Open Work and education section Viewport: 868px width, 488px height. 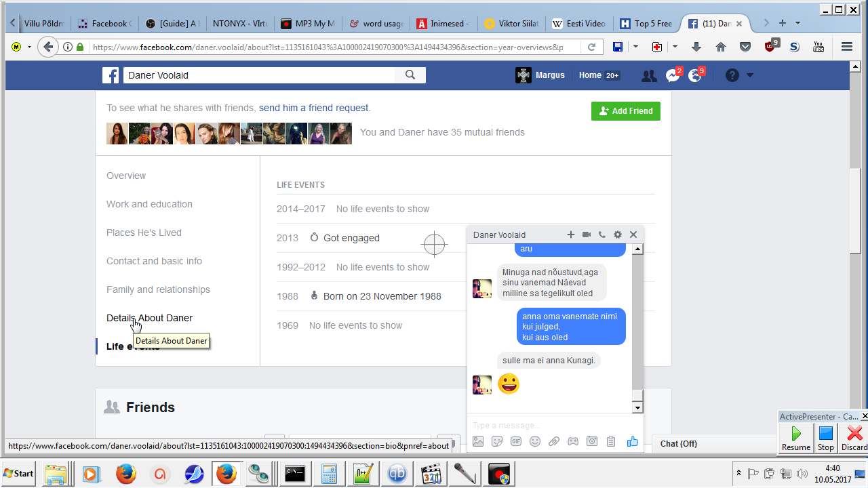[149, 204]
